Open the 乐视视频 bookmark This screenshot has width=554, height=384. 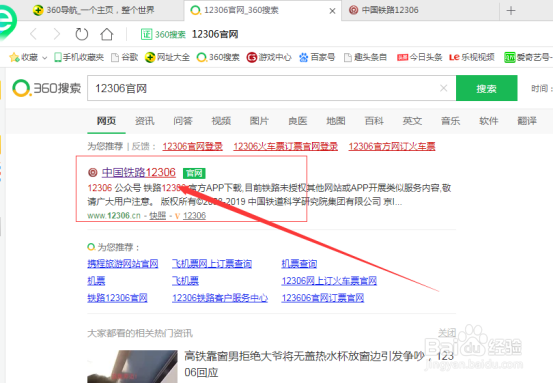[x=472, y=57]
